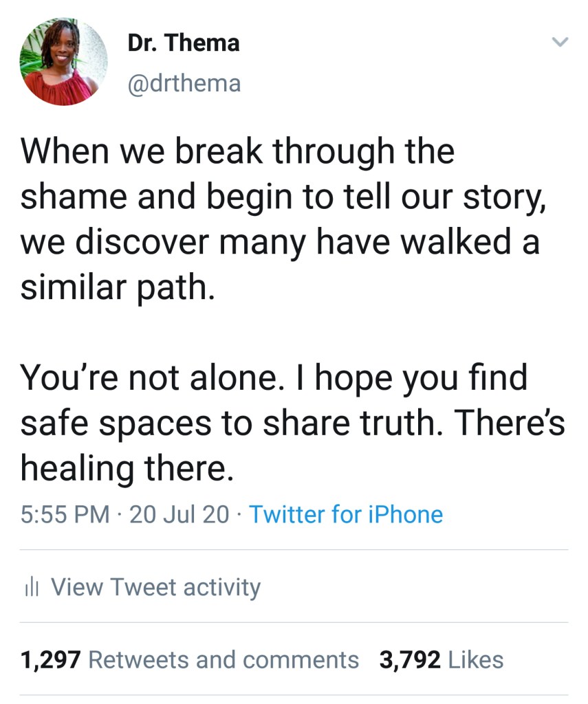Viewport: 588px width, 704px height.
Task: Click the "Twitter for iPhone" source link
Action: tap(345, 514)
